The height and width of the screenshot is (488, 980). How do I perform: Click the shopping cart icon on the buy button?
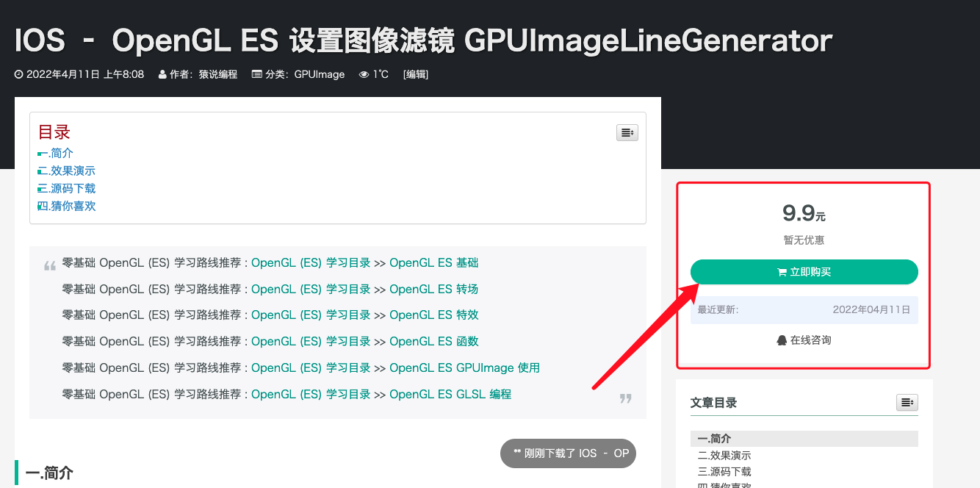pos(781,271)
